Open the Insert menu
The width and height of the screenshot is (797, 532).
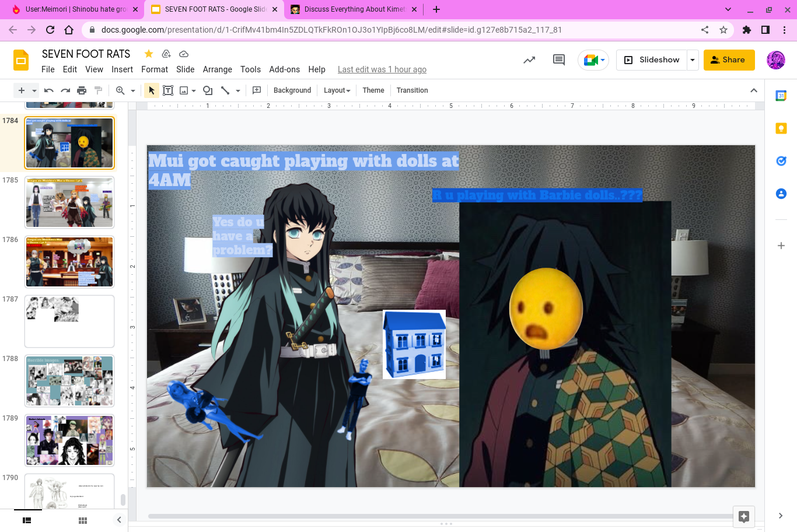123,69
